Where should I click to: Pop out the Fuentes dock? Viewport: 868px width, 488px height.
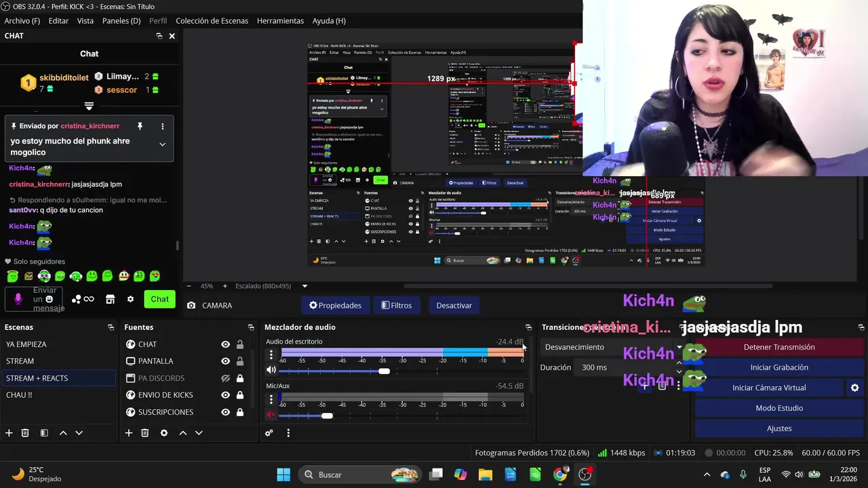pos(251,327)
